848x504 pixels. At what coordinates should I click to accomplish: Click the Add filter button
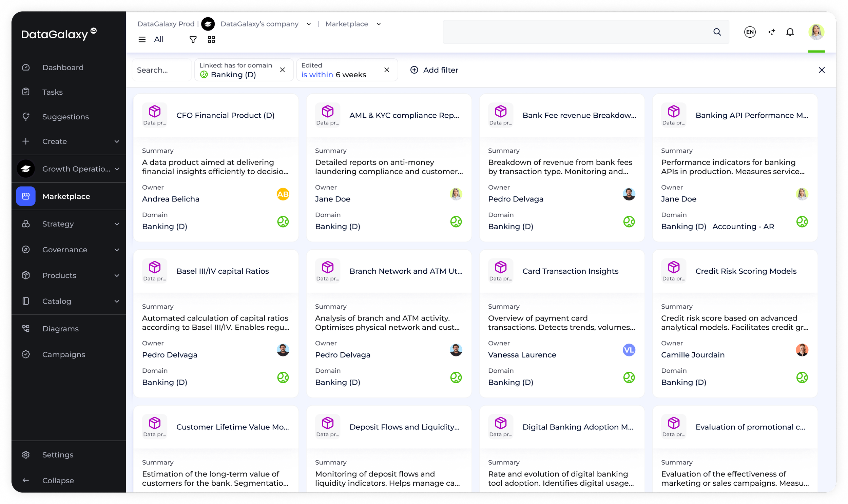tap(434, 70)
